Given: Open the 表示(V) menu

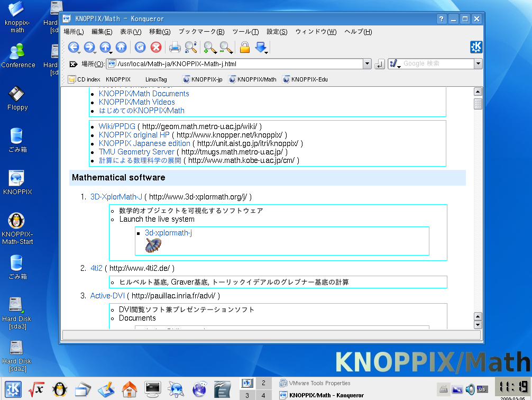Looking at the screenshot, I should 131,32.
